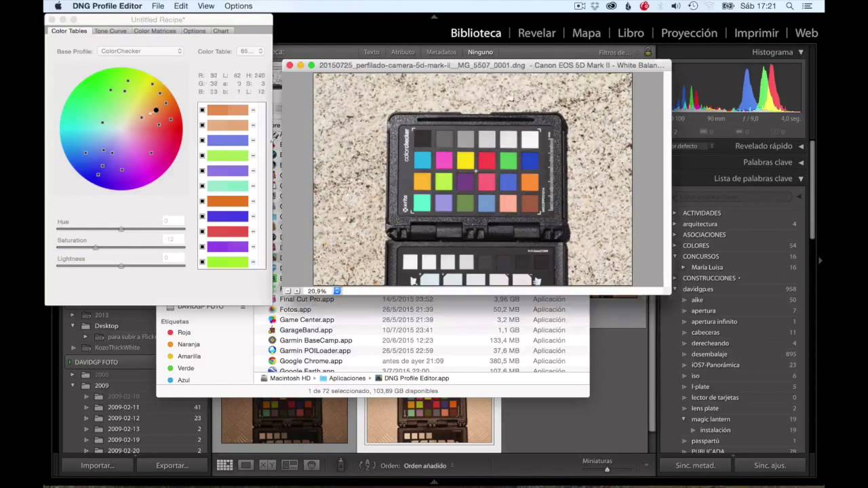The image size is (868, 488).
Task: Switch to Revelar module in Lightroom
Action: [x=536, y=33]
